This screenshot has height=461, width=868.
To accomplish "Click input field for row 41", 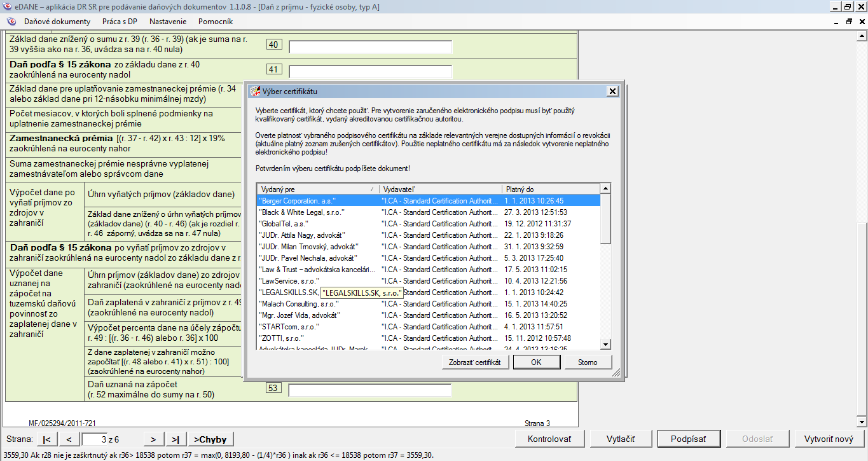I will (370, 71).
